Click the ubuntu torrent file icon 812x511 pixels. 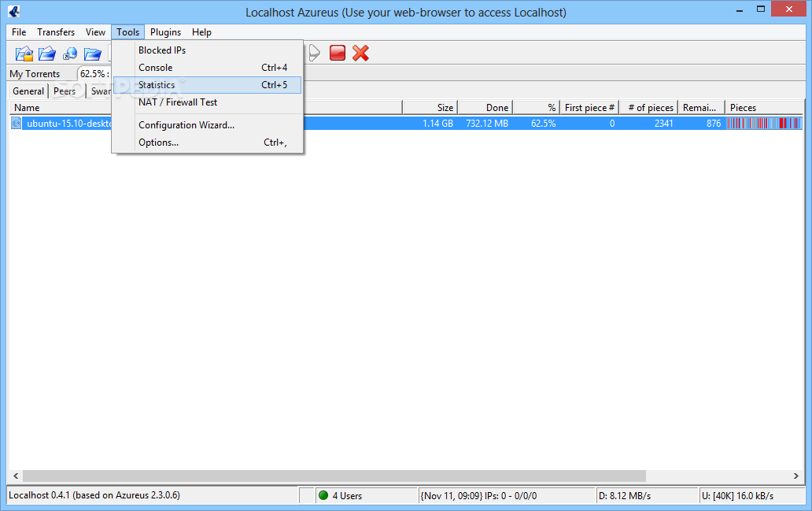pyautogui.click(x=16, y=124)
